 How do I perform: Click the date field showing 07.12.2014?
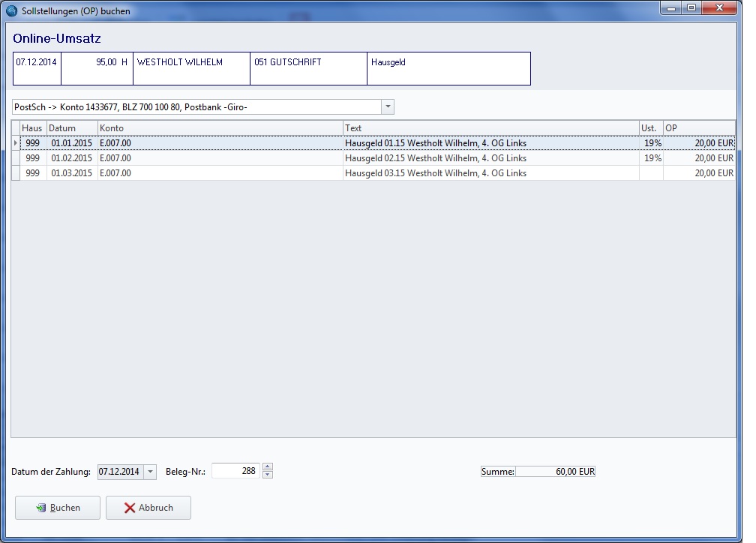(119, 472)
